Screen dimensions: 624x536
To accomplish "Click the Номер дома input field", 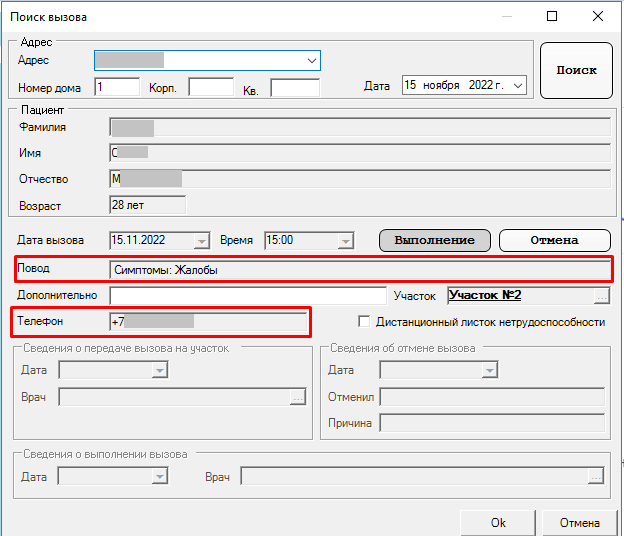I will click(x=118, y=87).
